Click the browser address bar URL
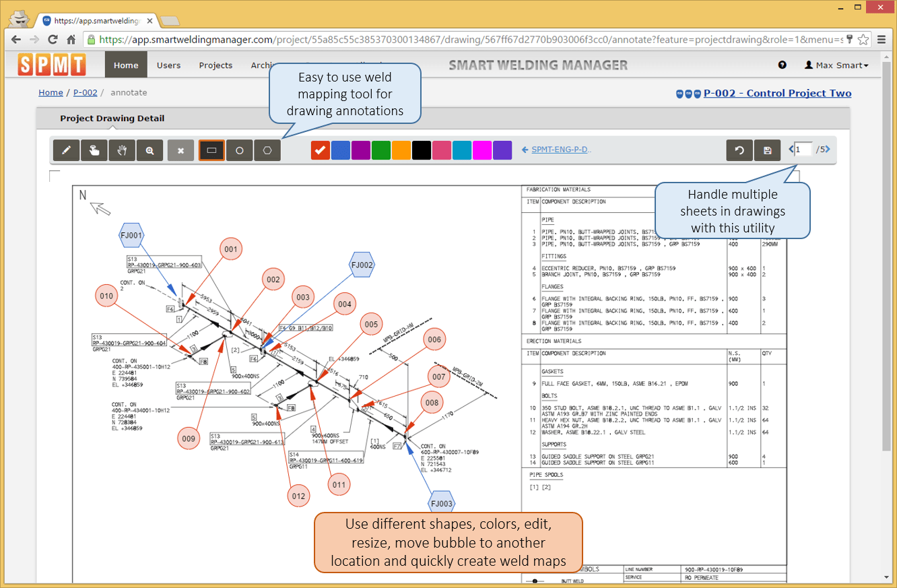Screen dimensions: 897x588 click(x=469, y=40)
